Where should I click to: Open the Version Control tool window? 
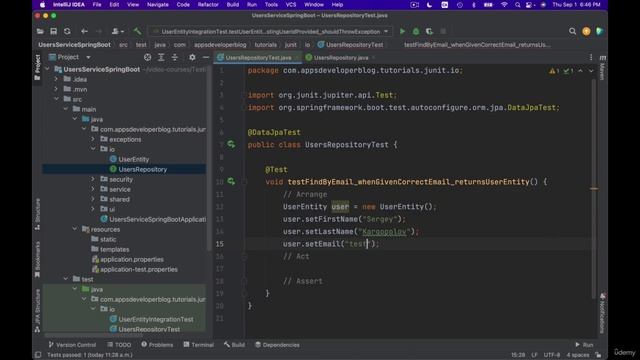point(72,345)
